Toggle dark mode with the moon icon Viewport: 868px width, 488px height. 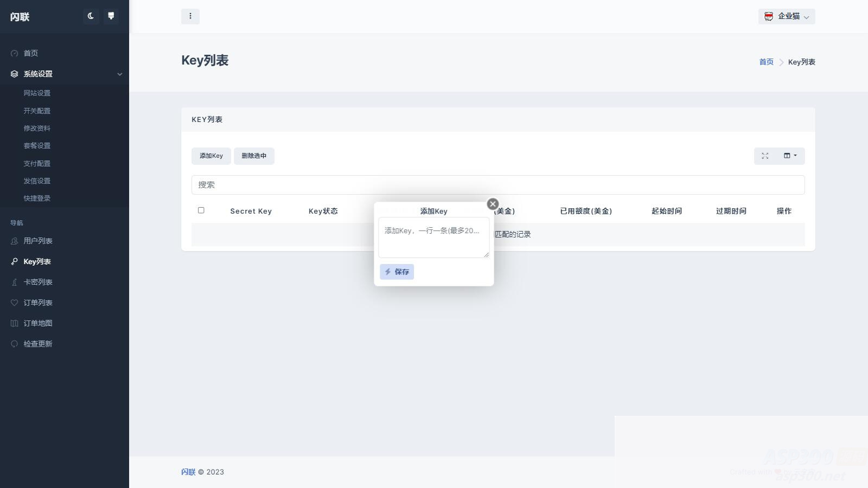point(90,16)
